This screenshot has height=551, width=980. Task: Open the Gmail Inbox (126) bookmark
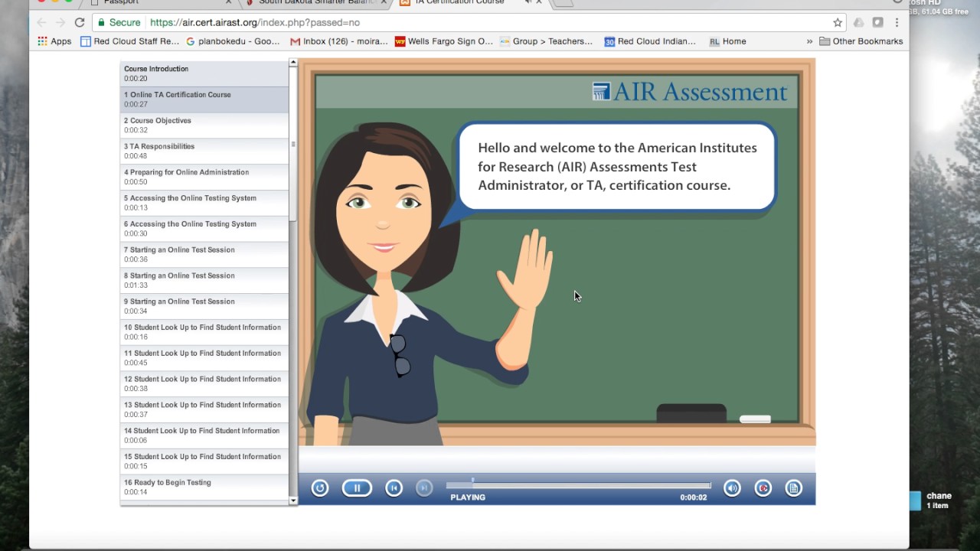(x=339, y=41)
